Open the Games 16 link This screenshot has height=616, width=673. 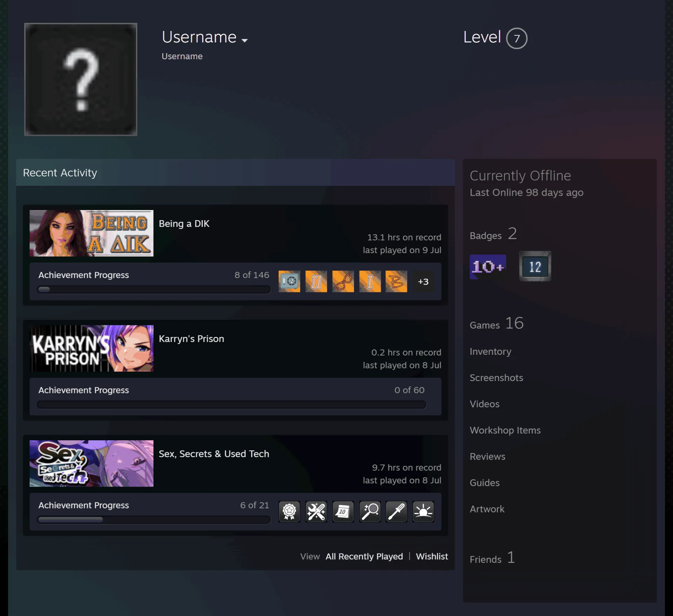click(x=497, y=323)
